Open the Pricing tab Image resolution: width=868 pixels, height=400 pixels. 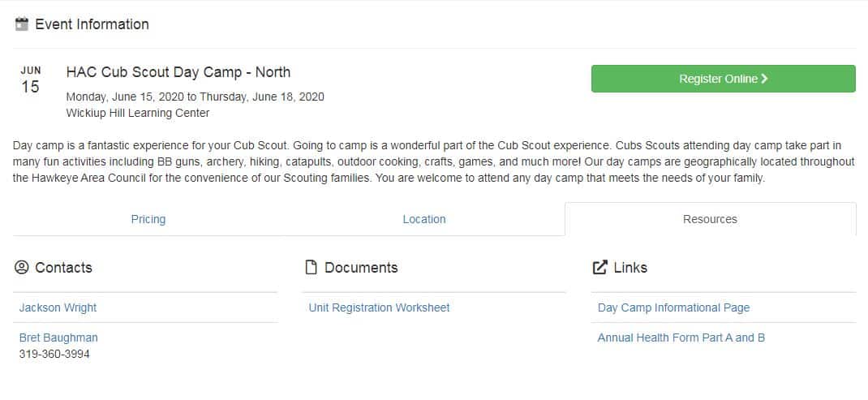pyautogui.click(x=148, y=219)
